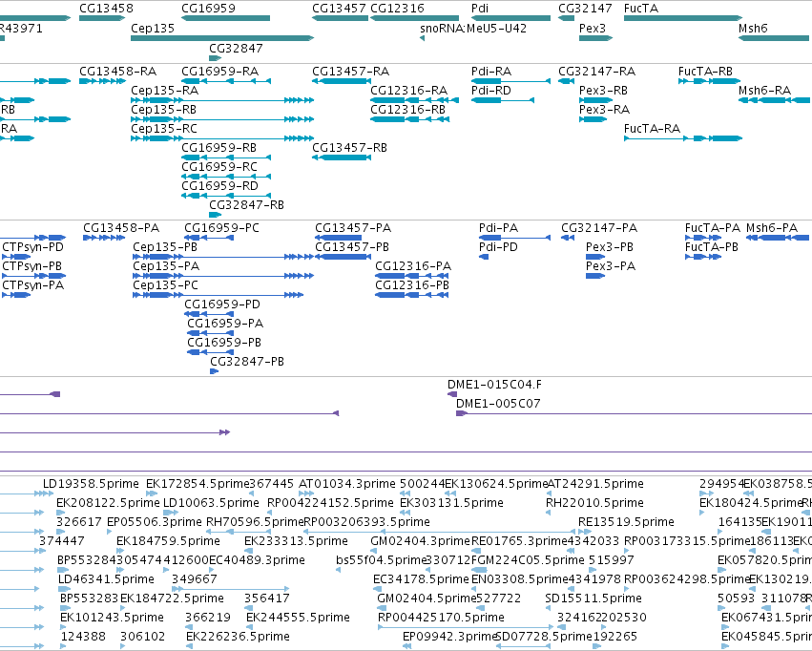
Task: Select the "CG12316-RB" transcript label
Action: click(x=408, y=110)
